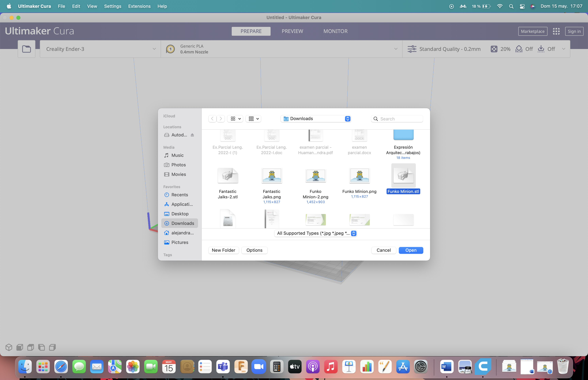Open Zoom from the Dock
This screenshot has width=588, height=380.
259,367
